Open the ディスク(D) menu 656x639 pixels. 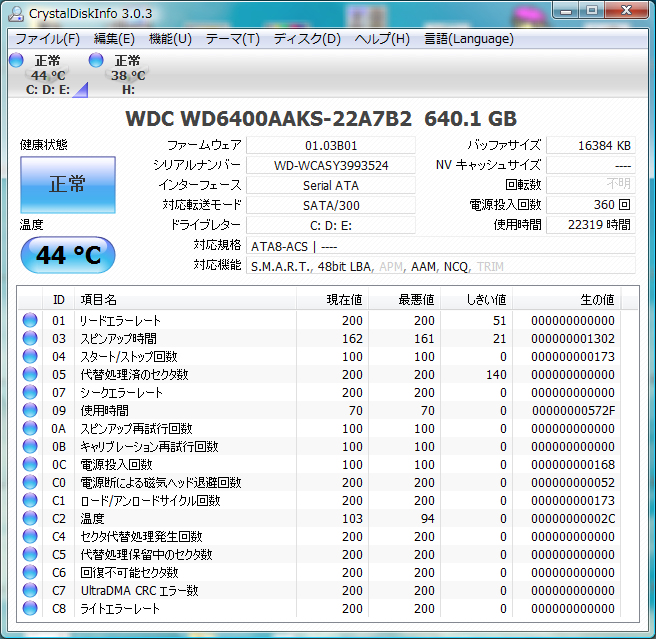[x=307, y=39]
